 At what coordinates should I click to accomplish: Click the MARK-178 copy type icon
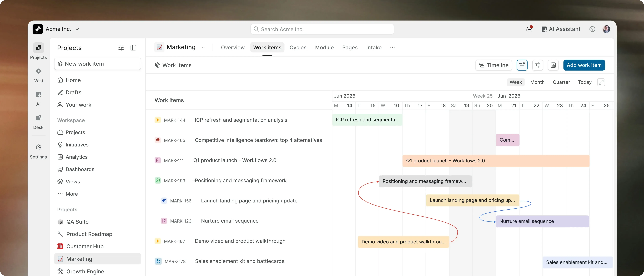point(158,261)
